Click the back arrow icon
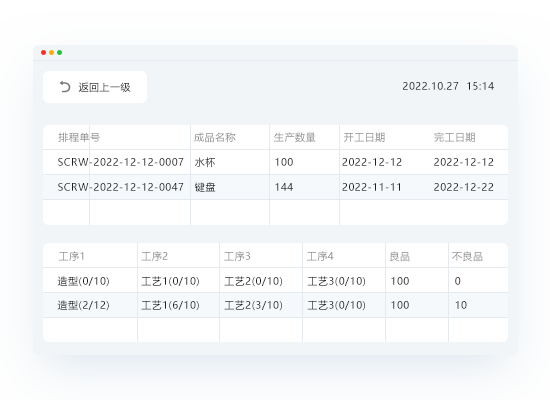The width and height of the screenshot is (550, 400). tap(65, 87)
